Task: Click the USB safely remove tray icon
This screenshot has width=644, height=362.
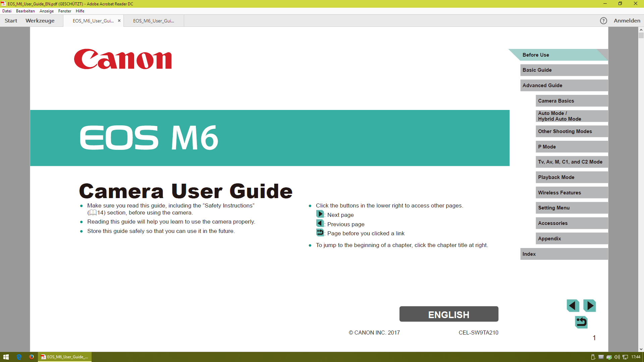Action: pyautogui.click(x=593, y=357)
